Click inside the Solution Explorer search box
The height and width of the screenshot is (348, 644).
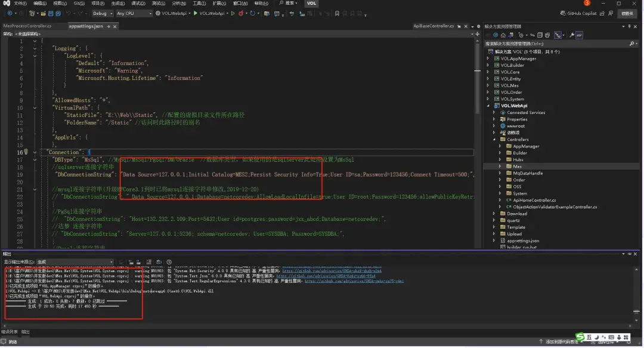tap(537, 43)
